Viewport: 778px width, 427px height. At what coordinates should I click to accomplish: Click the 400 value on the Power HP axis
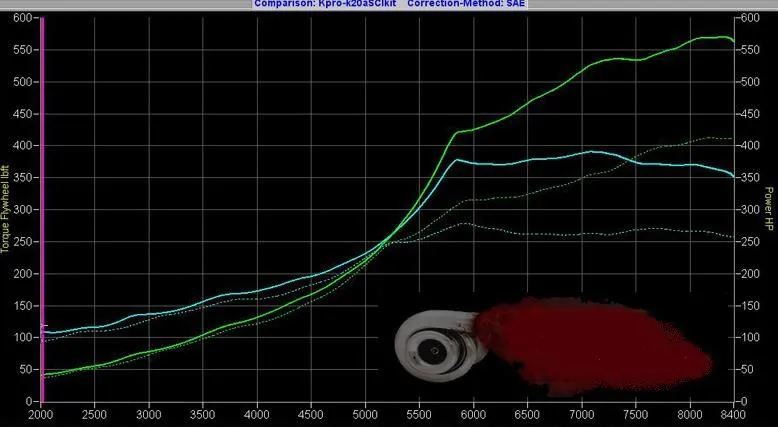pyautogui.click(x=752, y=145)
